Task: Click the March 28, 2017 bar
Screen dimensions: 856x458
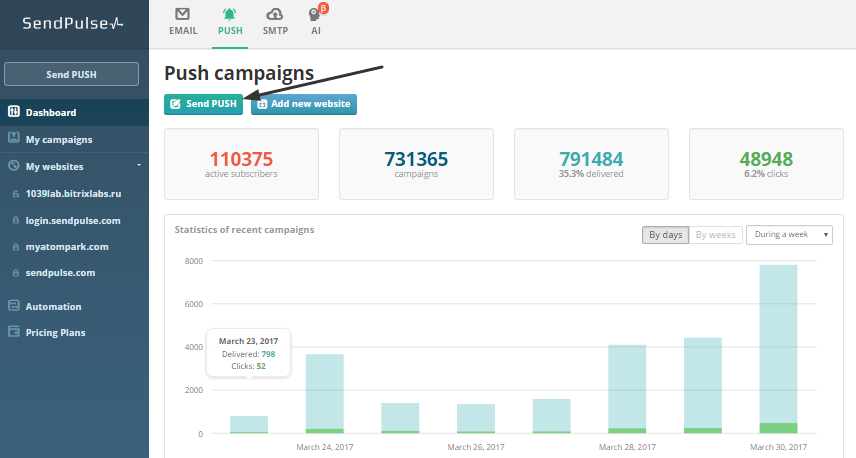Action: [627, 389]
